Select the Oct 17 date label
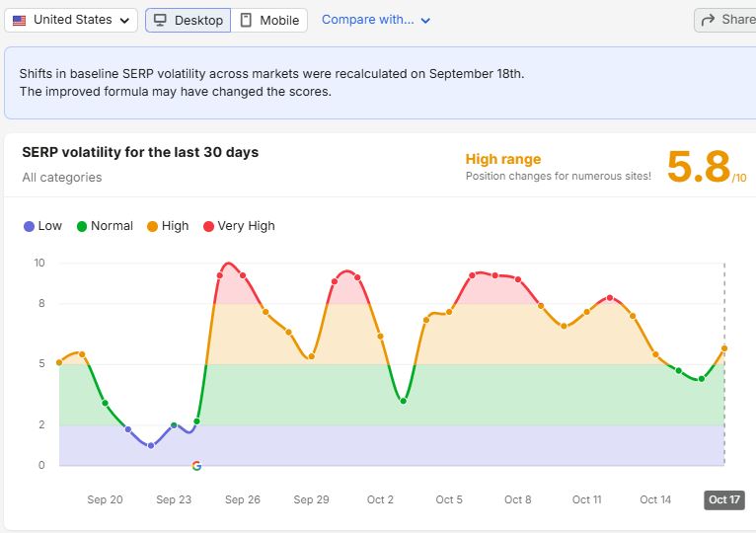 pos(724,499)
